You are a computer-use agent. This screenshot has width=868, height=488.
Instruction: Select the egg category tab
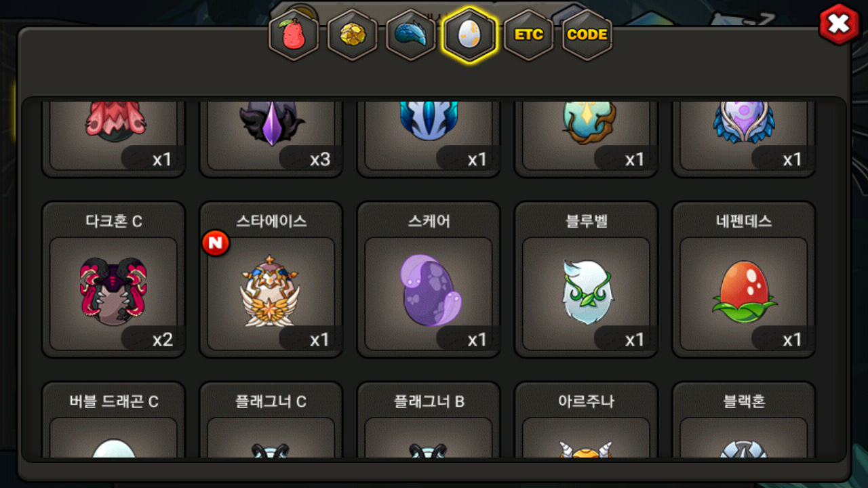pyautogui.click(x=469, y=35)
